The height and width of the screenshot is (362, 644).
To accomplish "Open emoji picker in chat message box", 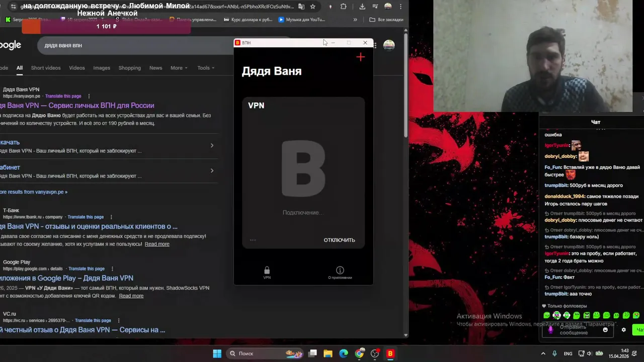I will (605, 330).
